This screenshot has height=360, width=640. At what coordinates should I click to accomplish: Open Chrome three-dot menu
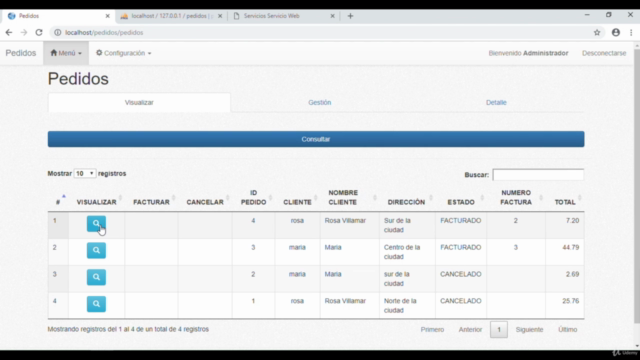(x=631, y=33)
